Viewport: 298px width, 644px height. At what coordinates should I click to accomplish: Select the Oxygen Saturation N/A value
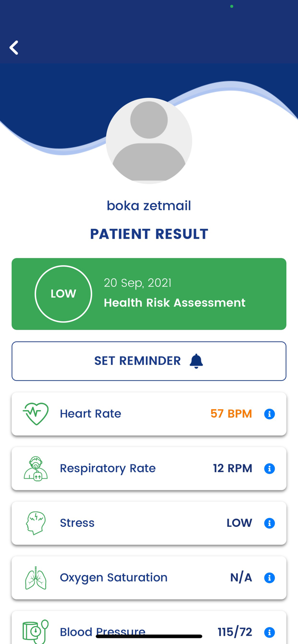(x=241, y=578)
